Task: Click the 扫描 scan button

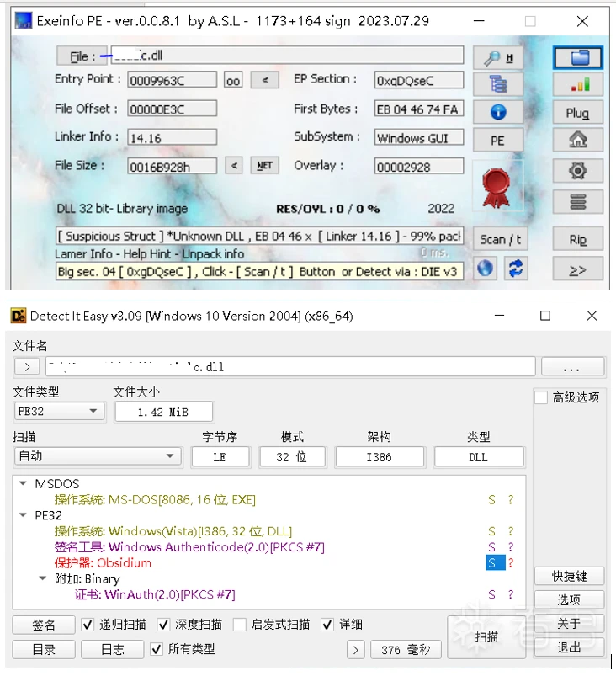Action: [x=486, y=637]
